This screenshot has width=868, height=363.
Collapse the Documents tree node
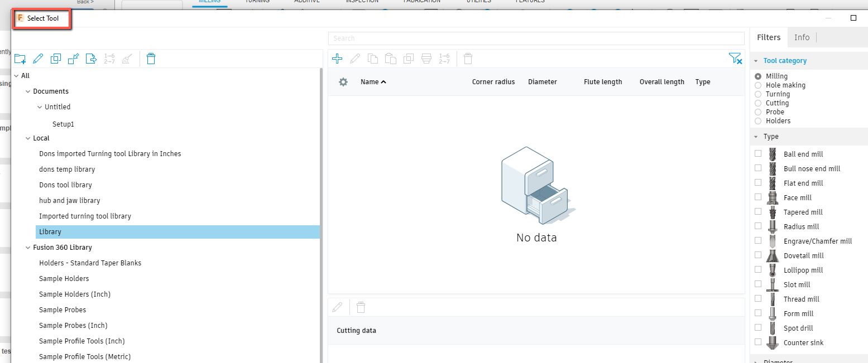[28, 91]
